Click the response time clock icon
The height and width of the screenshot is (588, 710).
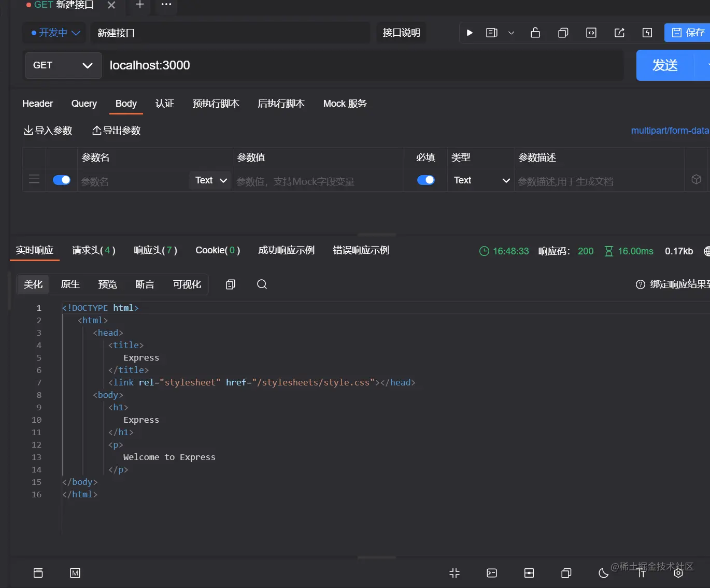484,251
